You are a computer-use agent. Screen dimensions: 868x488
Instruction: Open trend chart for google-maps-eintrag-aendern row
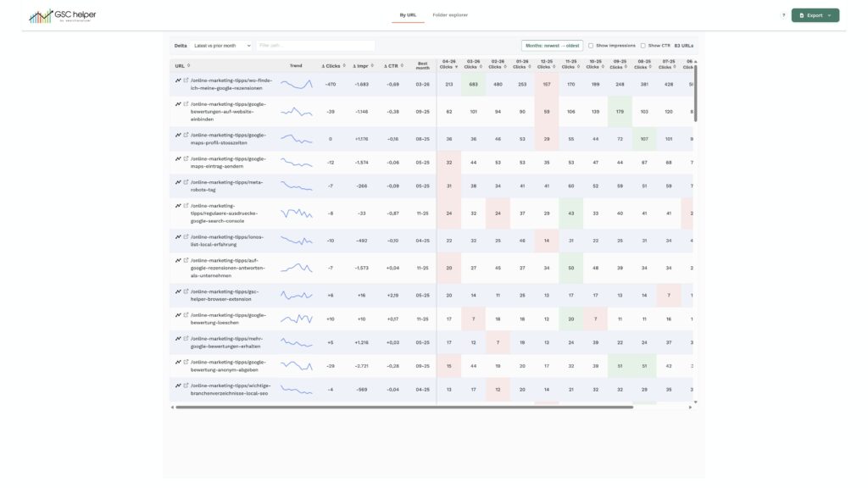178,158
